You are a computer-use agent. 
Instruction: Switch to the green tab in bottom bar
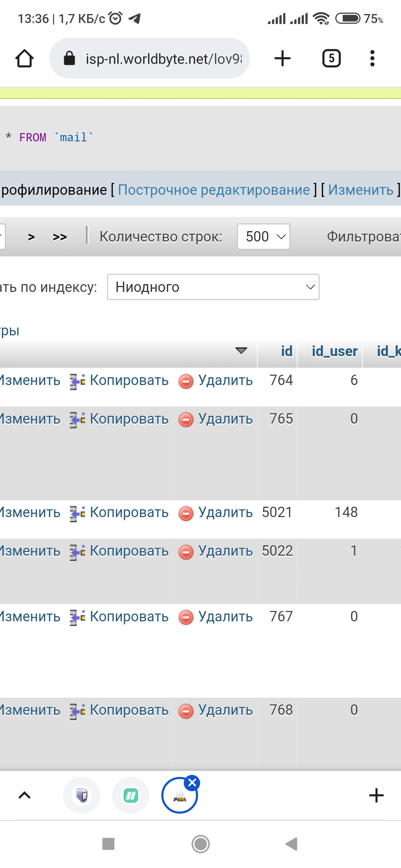131,795
